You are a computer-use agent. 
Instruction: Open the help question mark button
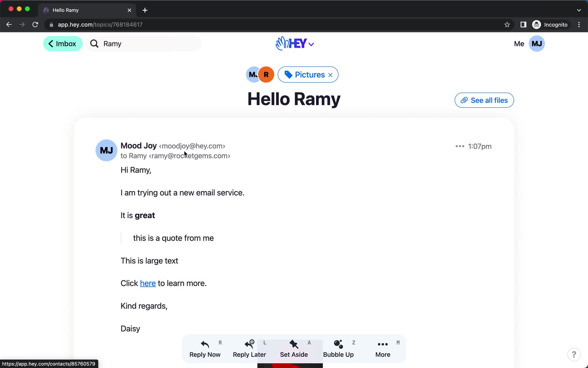click(x=574, y=355)
